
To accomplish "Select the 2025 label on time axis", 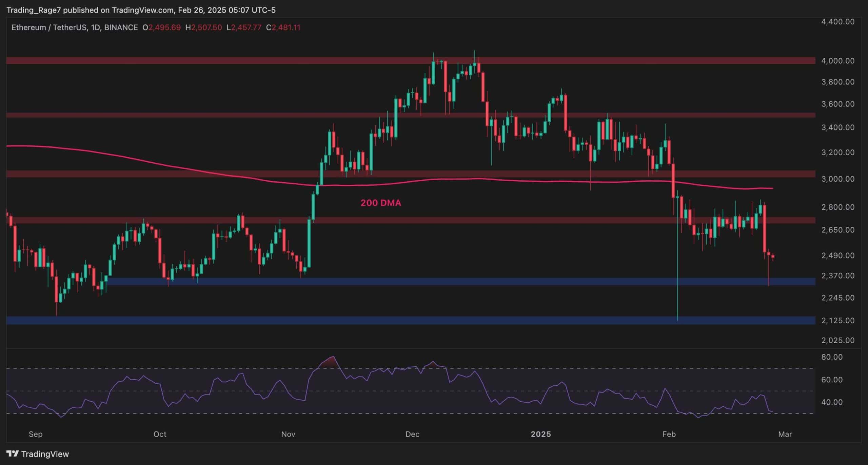I will point(540,434).
